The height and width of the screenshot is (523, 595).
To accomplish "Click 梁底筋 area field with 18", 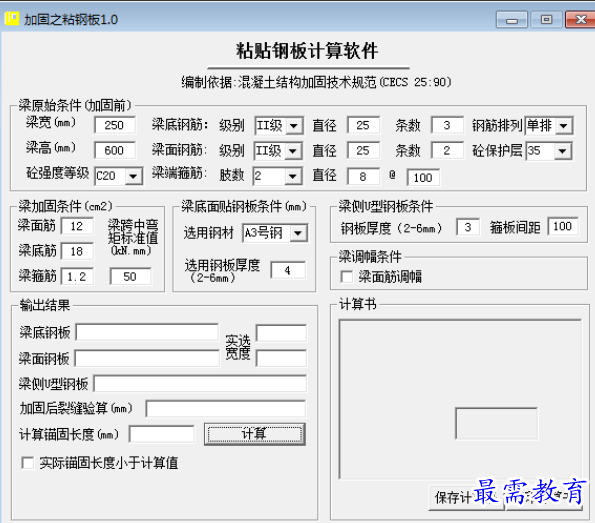I will click(77, 251).
